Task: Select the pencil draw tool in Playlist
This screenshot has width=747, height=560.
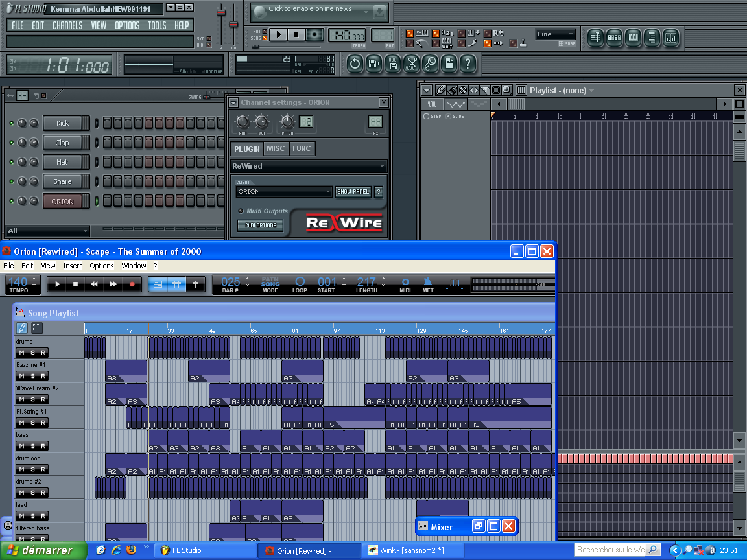Action: pos(441,89)
